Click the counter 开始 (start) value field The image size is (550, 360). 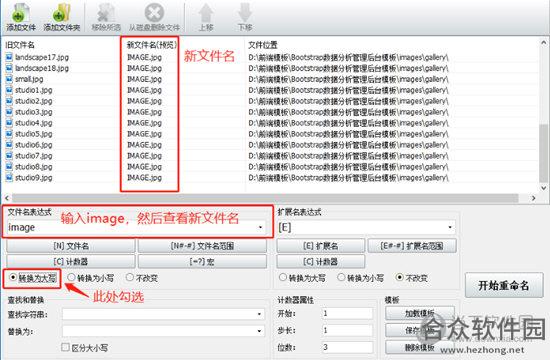coord(347,313)
